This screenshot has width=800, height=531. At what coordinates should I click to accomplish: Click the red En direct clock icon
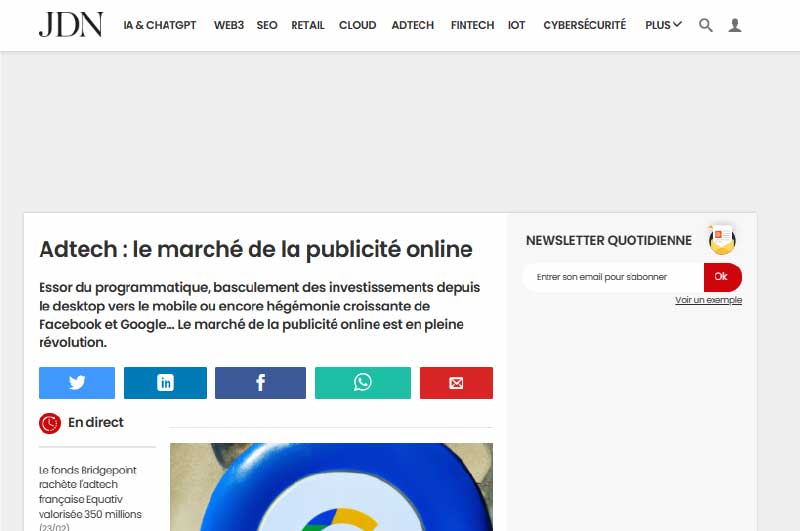pyautogui.click(x=50, y=423)
